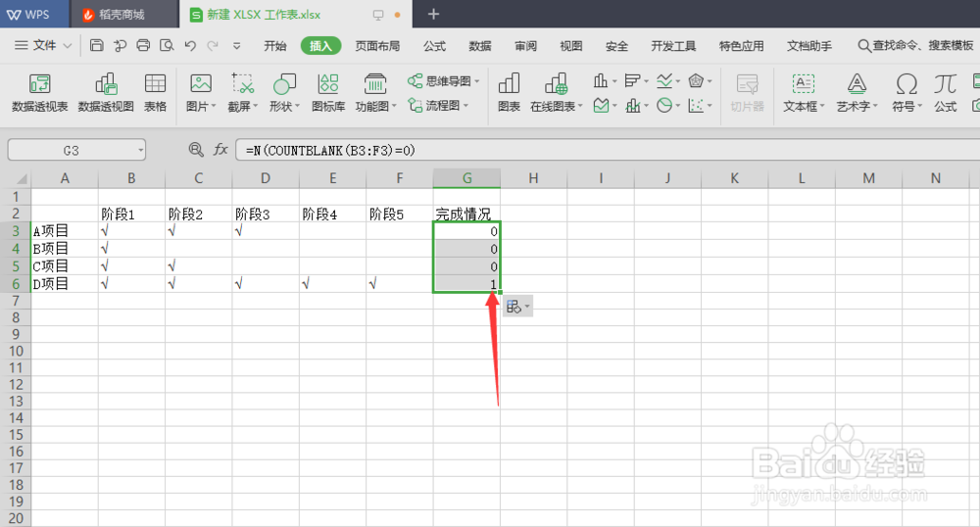Select cell F2 阶段5
This screenshot has height=527, width=980.
(x=400, y=214)
